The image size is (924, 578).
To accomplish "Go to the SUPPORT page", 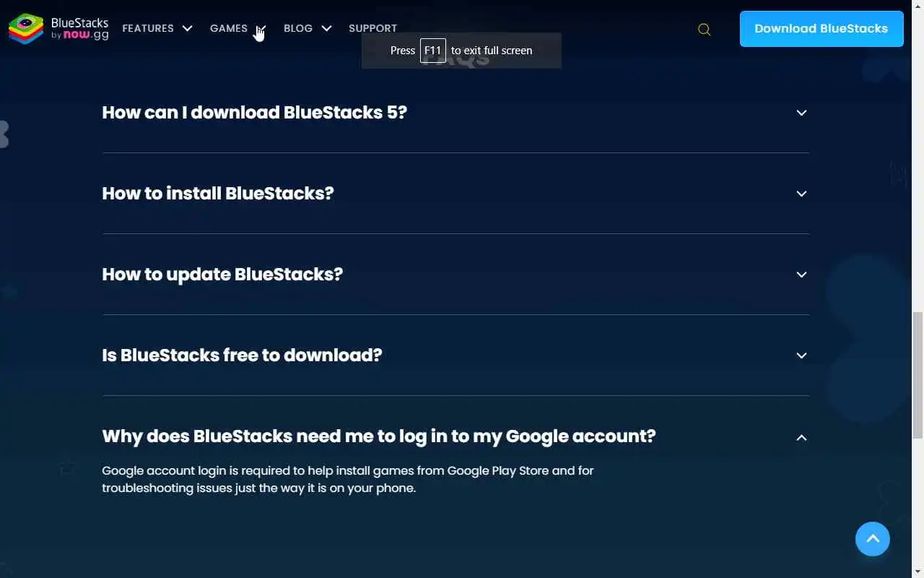I will click(x=372, y=28).
